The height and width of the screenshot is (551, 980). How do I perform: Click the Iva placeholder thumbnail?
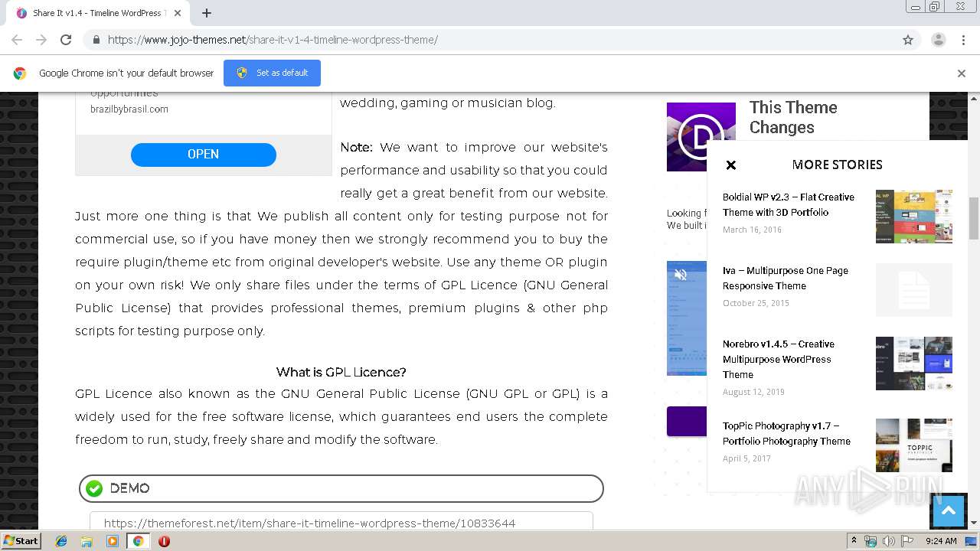click(914, 290)
